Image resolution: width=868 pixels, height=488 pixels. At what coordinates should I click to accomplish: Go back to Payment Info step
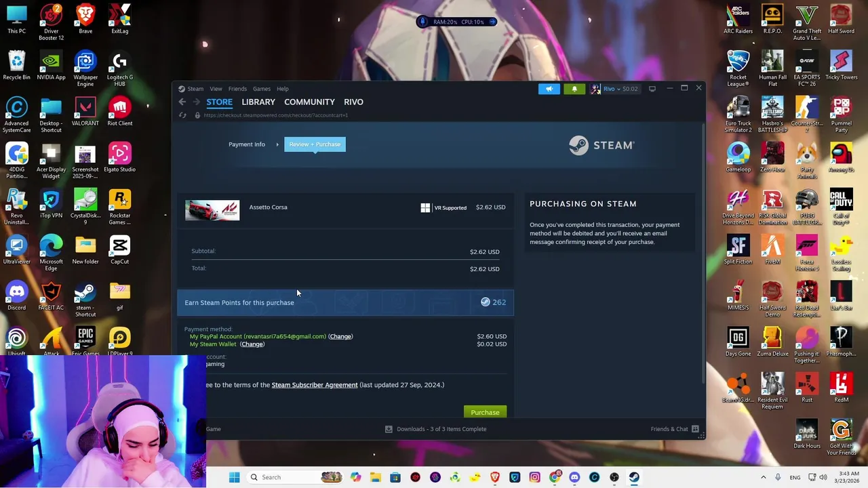247,144
